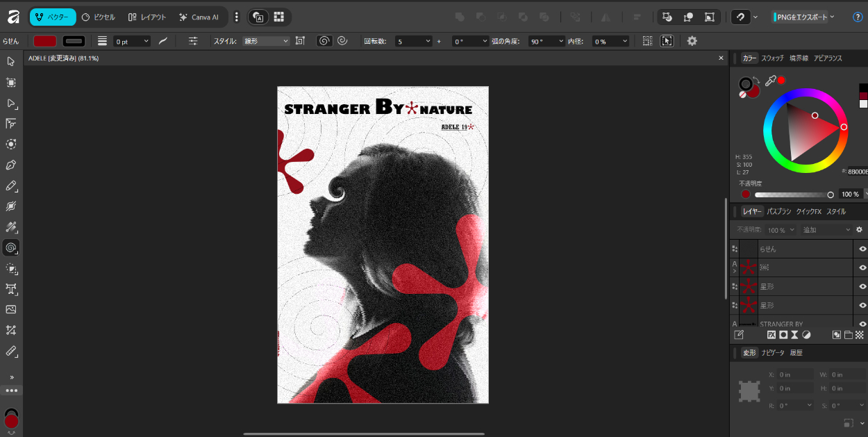Click the X position input field
Viewport: 868px width, 437px height.
[x=795, y=374]
